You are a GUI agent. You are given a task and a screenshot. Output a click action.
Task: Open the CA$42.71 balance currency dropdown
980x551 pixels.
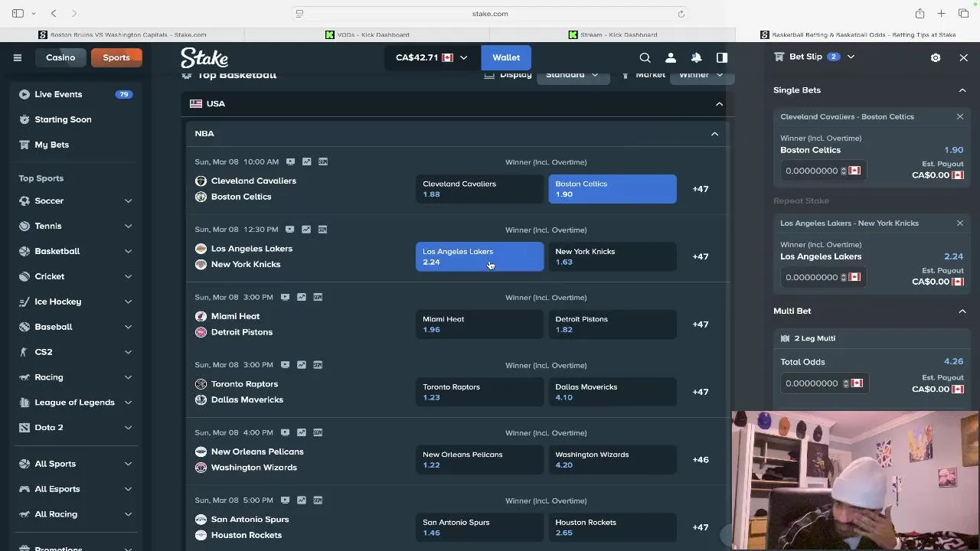tap(432, 57)
